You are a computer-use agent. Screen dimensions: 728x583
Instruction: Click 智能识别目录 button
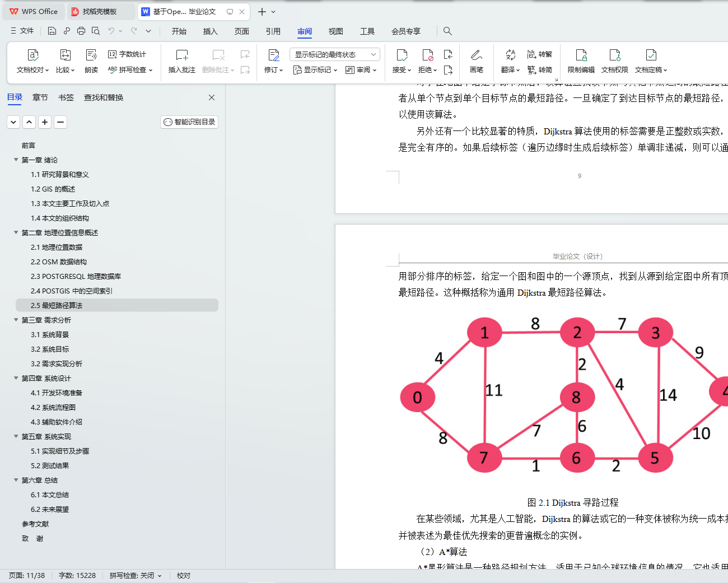click(x=189, y=122)
